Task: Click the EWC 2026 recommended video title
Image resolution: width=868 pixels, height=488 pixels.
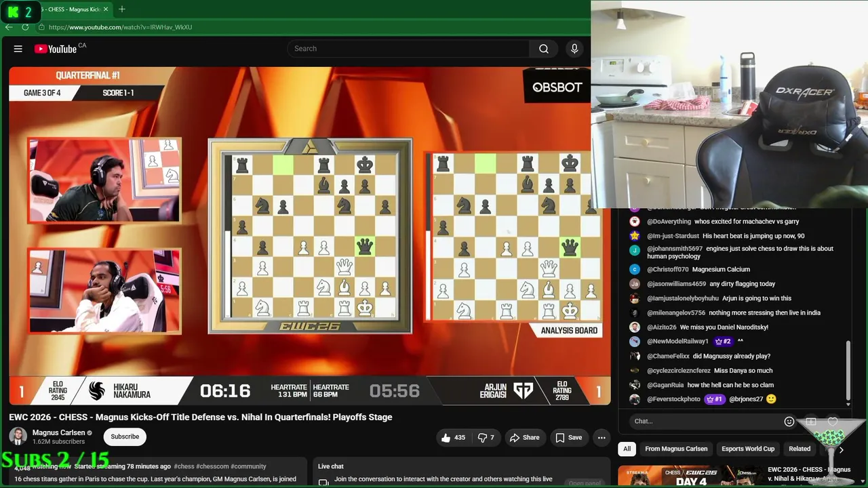Action: tap(809, 473)
